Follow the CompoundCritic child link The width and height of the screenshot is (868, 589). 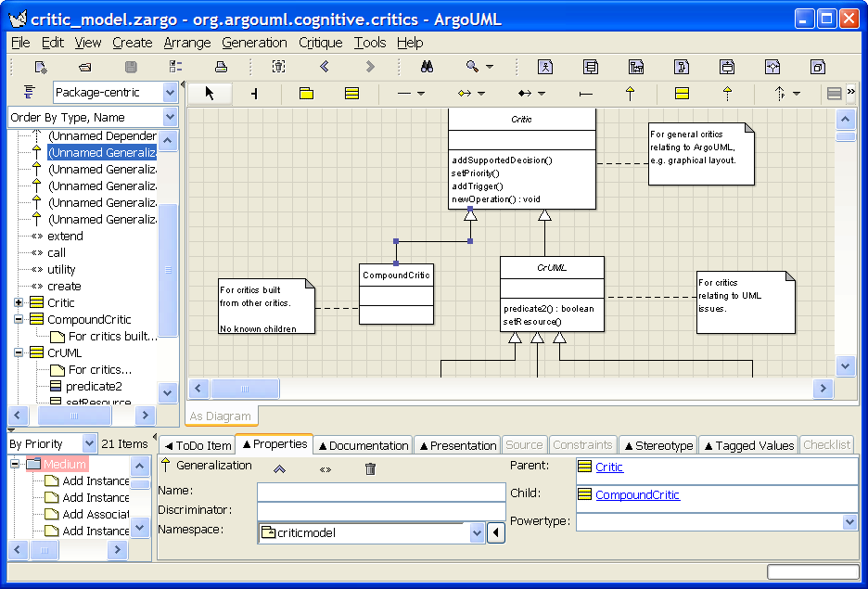tap(637, 495)
